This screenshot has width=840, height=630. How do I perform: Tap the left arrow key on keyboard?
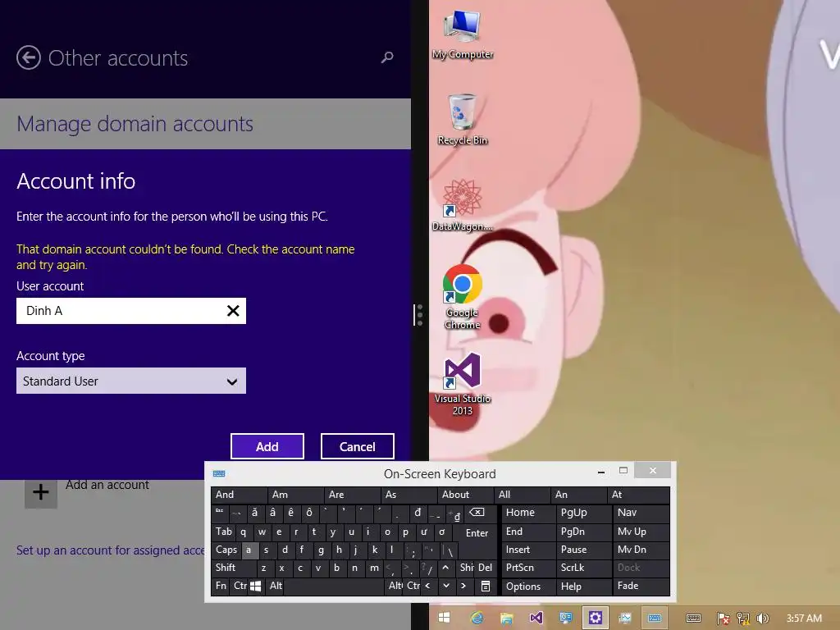[x=427, y=586]
